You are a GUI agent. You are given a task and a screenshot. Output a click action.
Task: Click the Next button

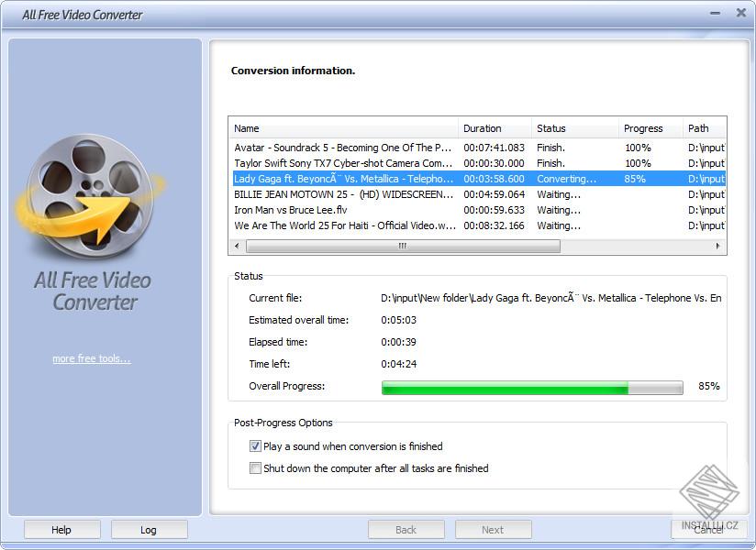(493, 529)
